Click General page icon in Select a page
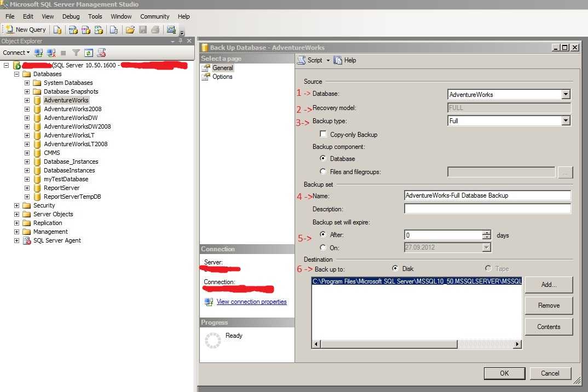The image size is (588, 392). 205,68
